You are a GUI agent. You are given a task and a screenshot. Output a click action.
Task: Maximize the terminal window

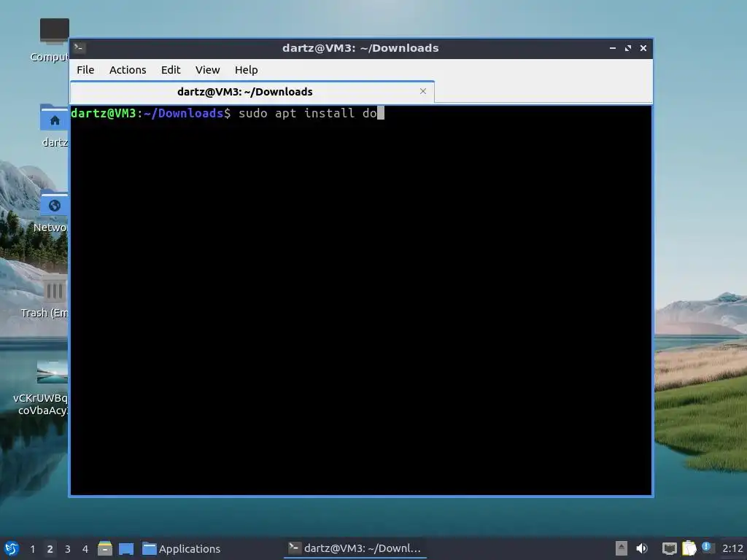pos(628,48)
